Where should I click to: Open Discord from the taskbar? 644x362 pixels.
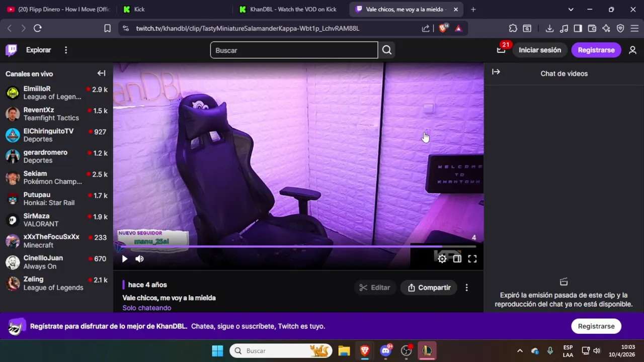[x=386, y=350]
